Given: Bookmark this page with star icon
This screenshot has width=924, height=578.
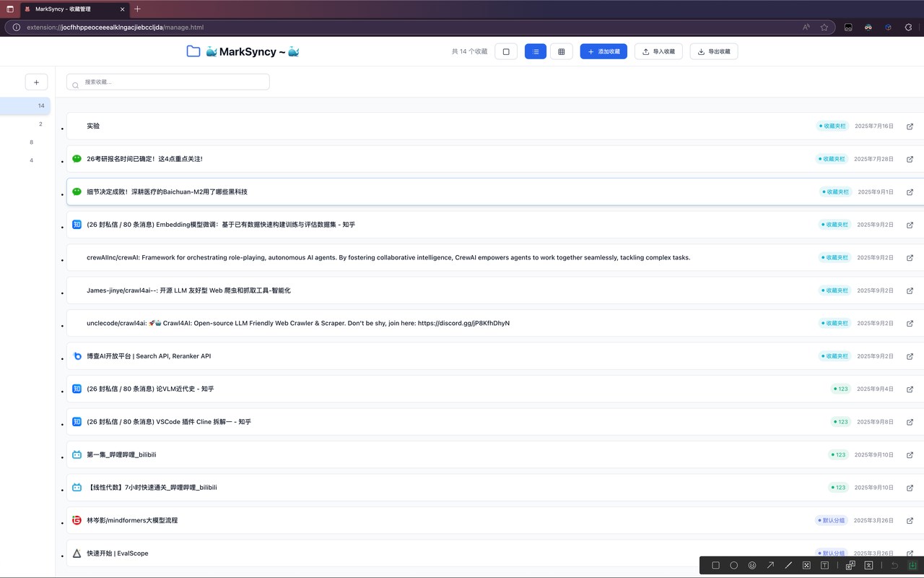Looking at the screenshot, I should tap(824, 27).
